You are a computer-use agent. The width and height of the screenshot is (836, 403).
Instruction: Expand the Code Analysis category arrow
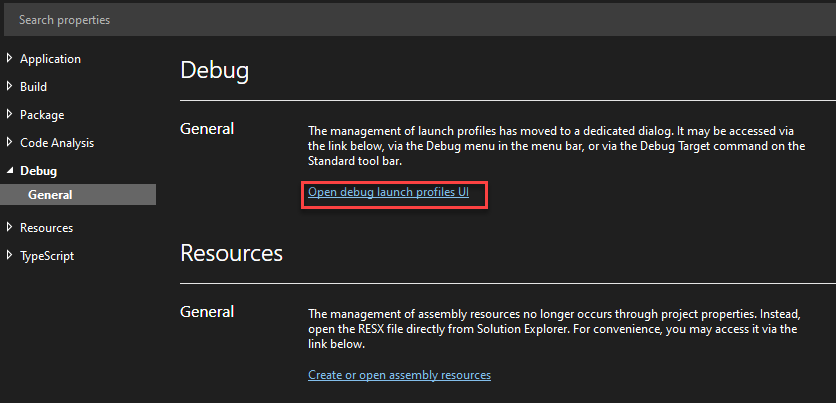tap(9, 143)
